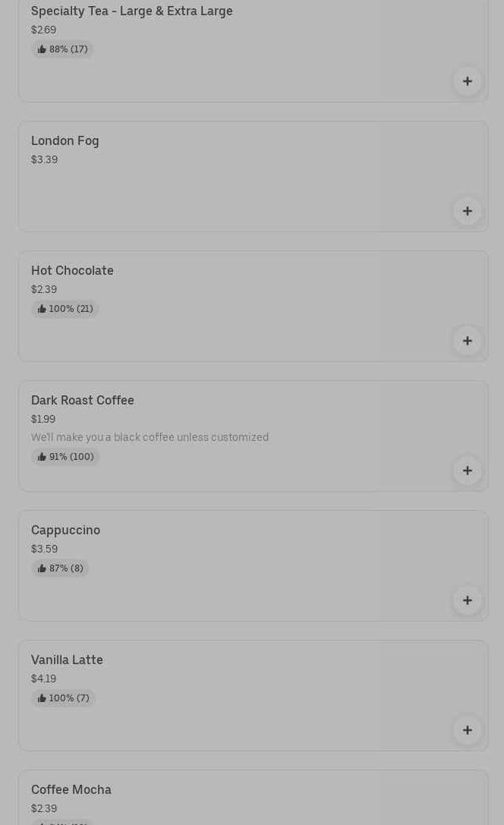
Task: Select the Dark Roast Coffee title
Action: coord(83,401)
